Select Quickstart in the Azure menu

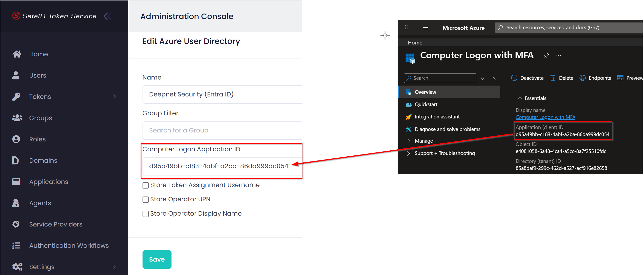(x=426, y=105)
